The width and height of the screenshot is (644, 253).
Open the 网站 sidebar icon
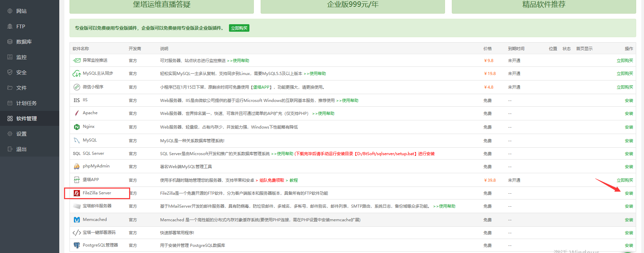pyautogui.click(x=10, y=11)
